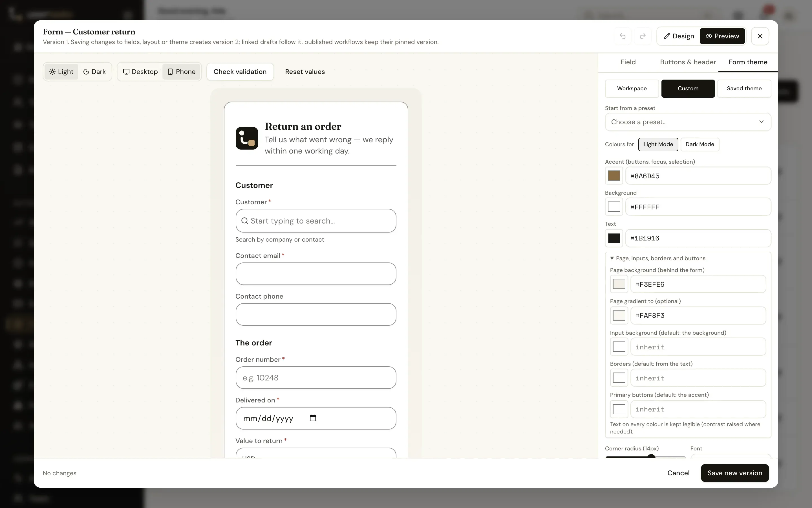Open the Buttons & header tab

coord(688,62)
